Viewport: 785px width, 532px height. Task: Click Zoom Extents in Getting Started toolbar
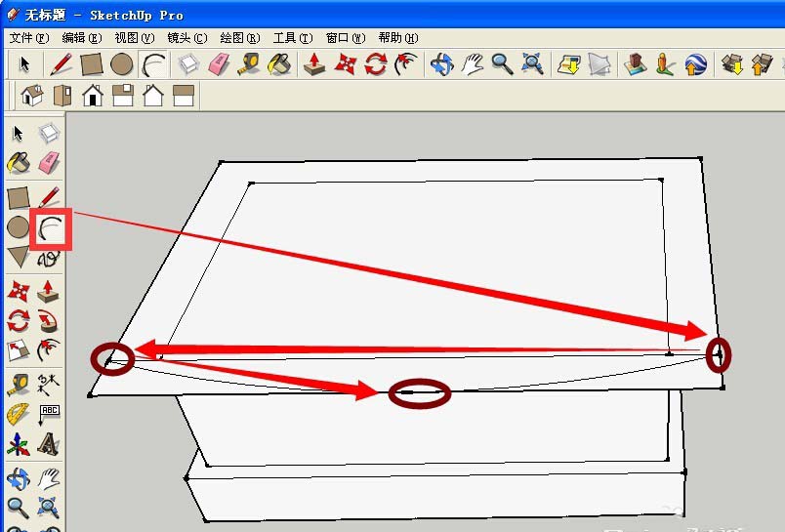(x=532, y=64)
